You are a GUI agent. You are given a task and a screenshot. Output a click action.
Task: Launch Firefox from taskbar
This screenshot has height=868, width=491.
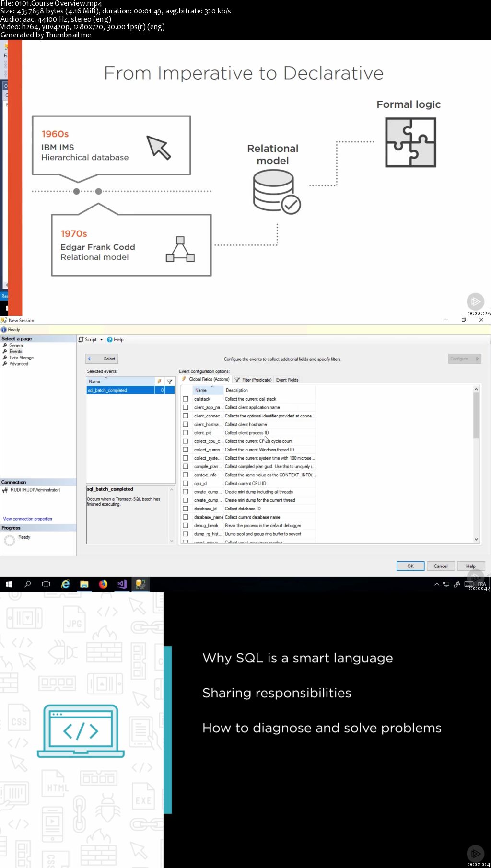pyautogui.click(x=103, y=584)
